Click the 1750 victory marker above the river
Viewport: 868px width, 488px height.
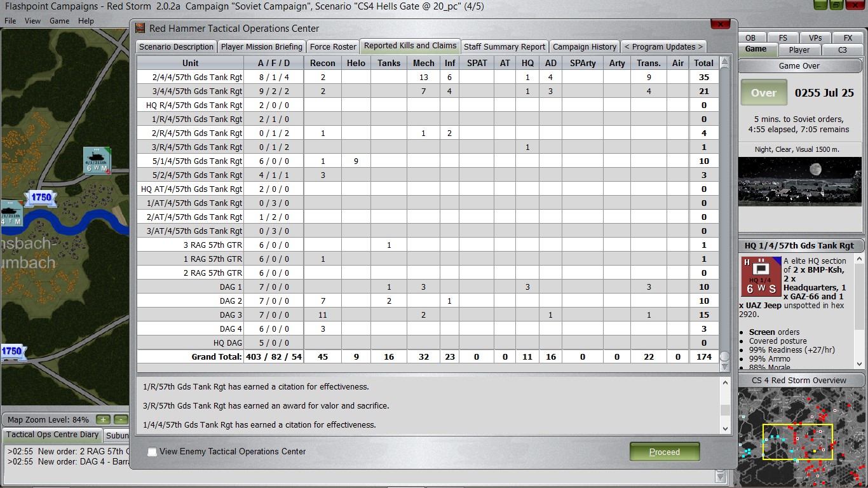[41, 198]
